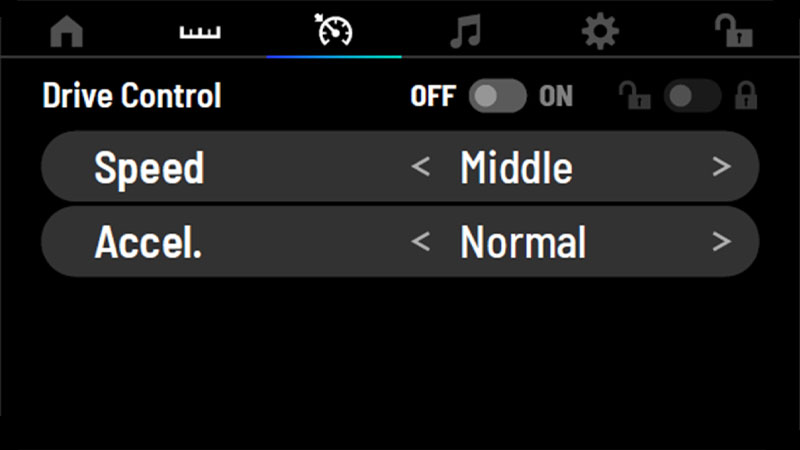Click the open padlock icon beside lock switch
800x450 pixels.
(x=635, y=95)
